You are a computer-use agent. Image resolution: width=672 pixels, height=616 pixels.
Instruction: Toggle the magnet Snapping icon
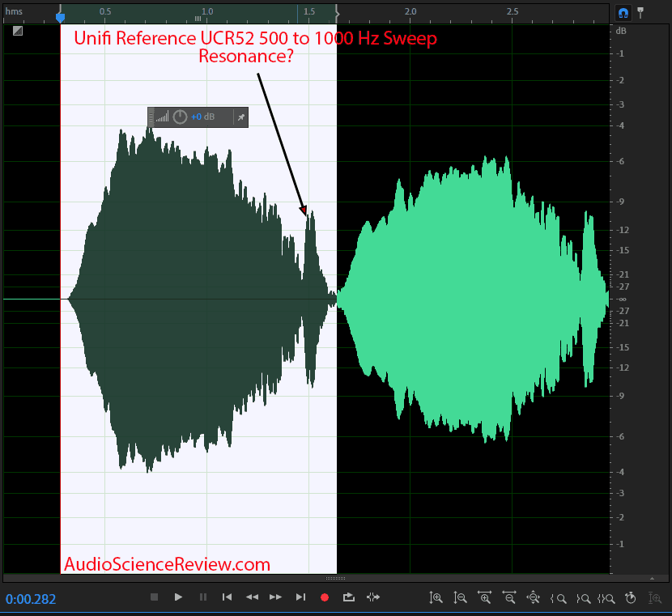click(623, 13)
